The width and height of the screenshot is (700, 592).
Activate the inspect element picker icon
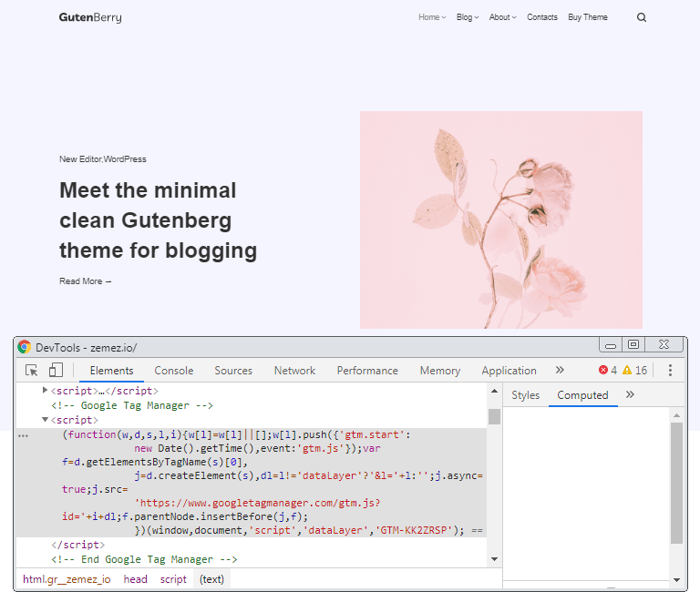[32, 371]
